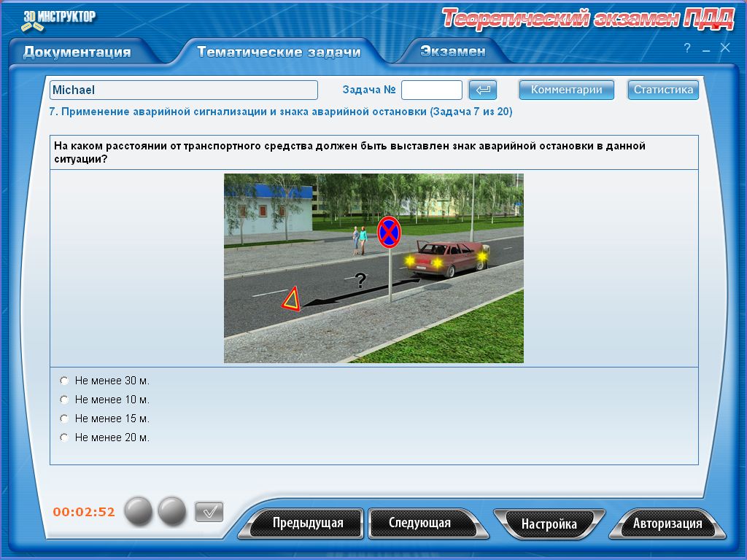
Task: Select the Тематические задачи tab
Action: click(279, 52)
